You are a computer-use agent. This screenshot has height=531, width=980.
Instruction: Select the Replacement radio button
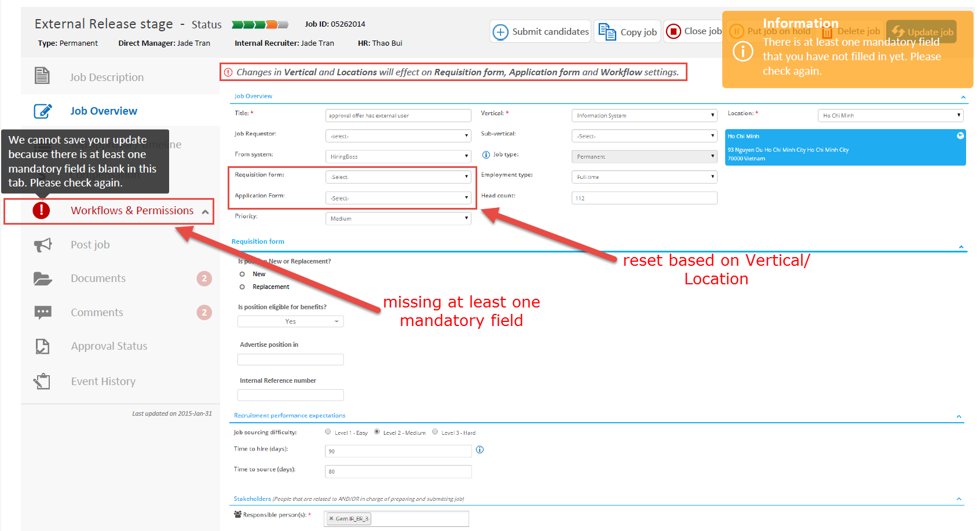(242, 287)
